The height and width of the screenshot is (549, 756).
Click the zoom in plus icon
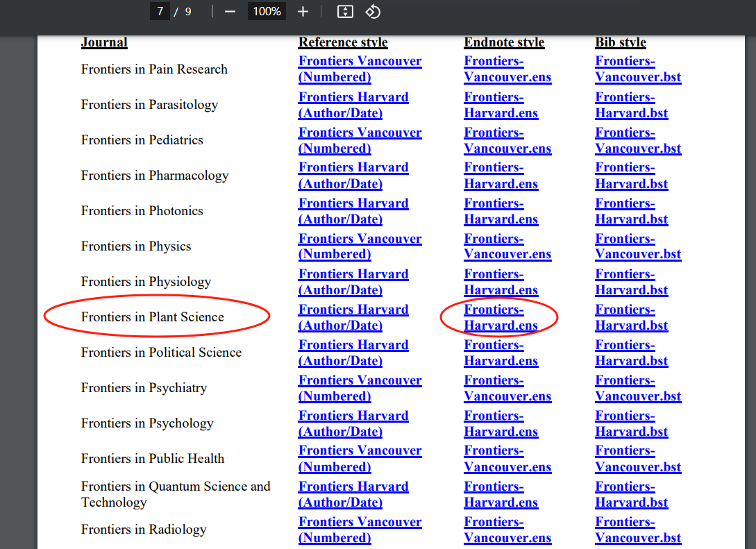point(303,12)
